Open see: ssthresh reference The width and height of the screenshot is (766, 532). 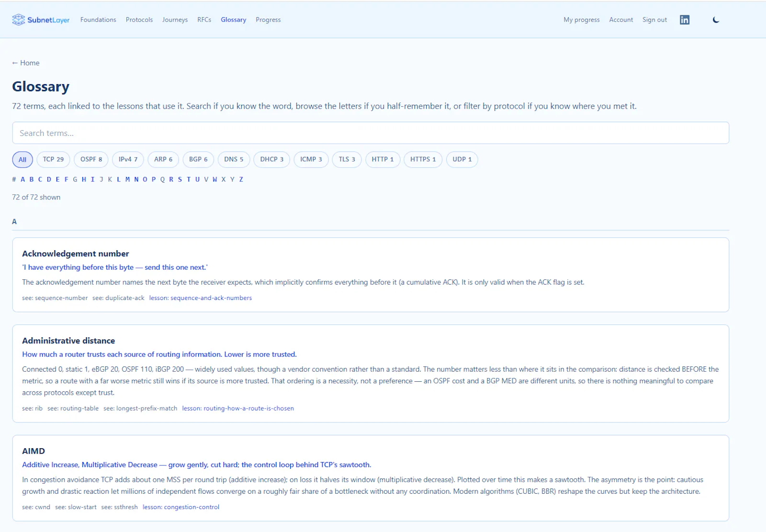pos(119,507)
